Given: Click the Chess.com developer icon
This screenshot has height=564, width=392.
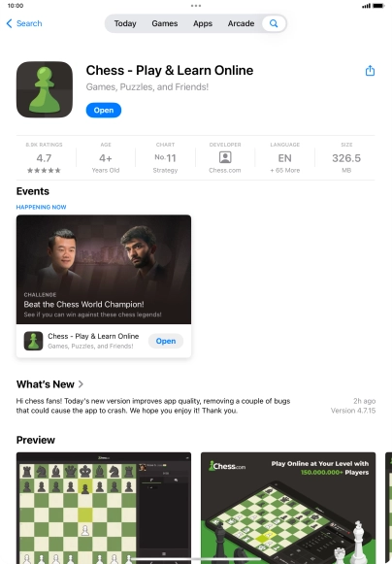Looking at the screenshot, I should [225, 157].
